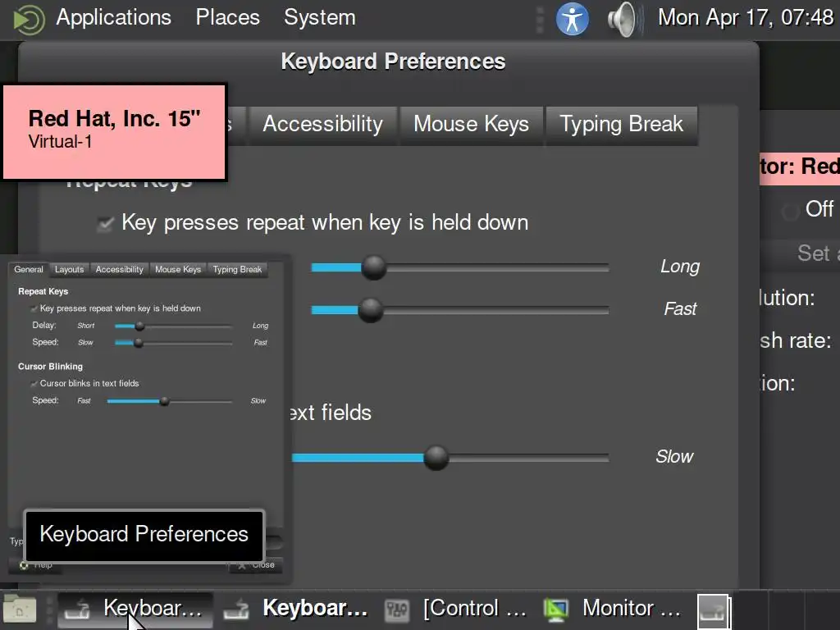The height and width of the screenshot is (630, 840).
Task: Click the Control Center taskbar icon
Action: (x=397, y=609)
